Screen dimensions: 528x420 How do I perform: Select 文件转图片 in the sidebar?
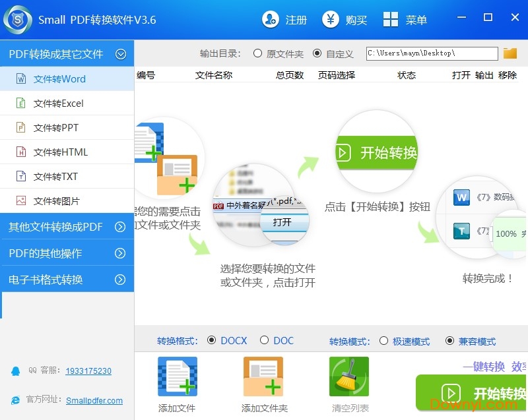(x=57, y=201)
